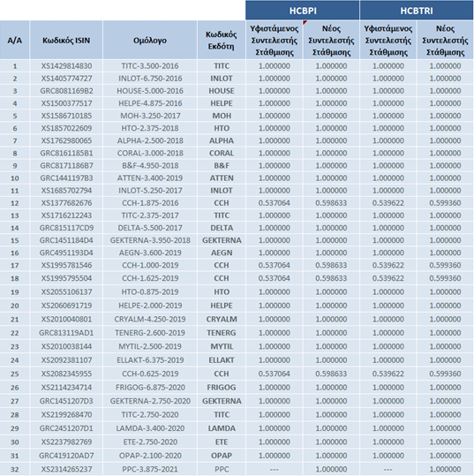
Task: Select ISIN cell XS1429814830
Action: 66,66
